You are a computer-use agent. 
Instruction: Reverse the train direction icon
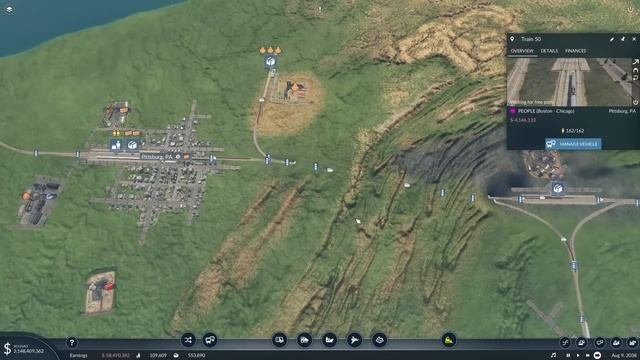(x=636, y=70)
